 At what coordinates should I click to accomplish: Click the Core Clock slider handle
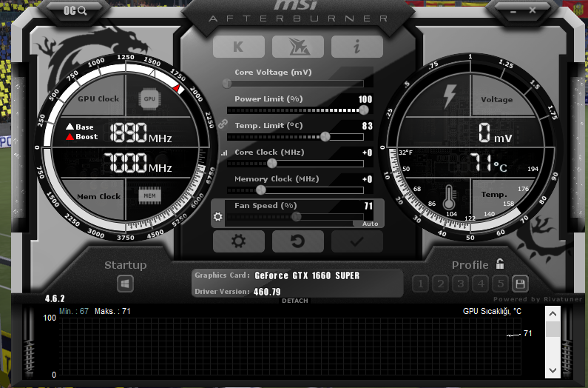click(272, 163)
